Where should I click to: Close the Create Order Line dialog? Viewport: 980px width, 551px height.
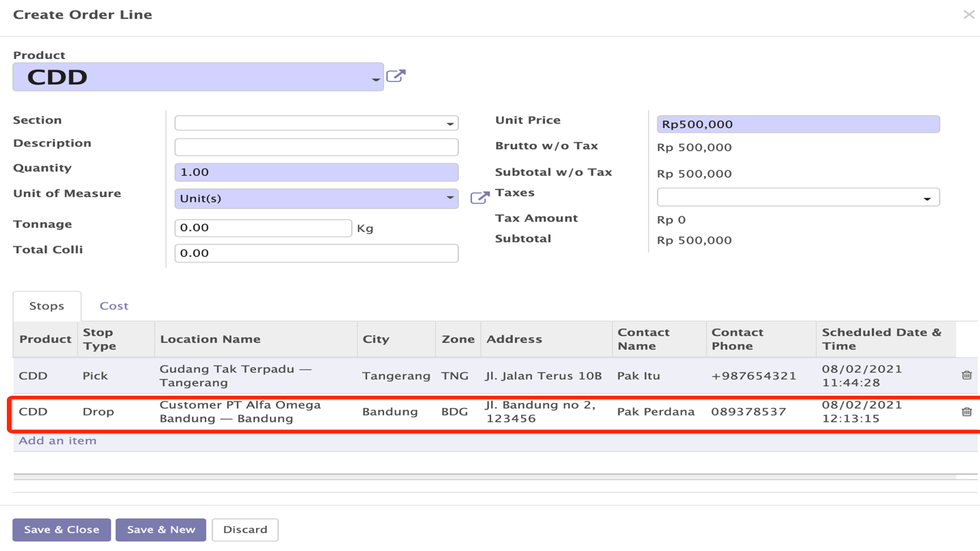(x=968, y=14)
